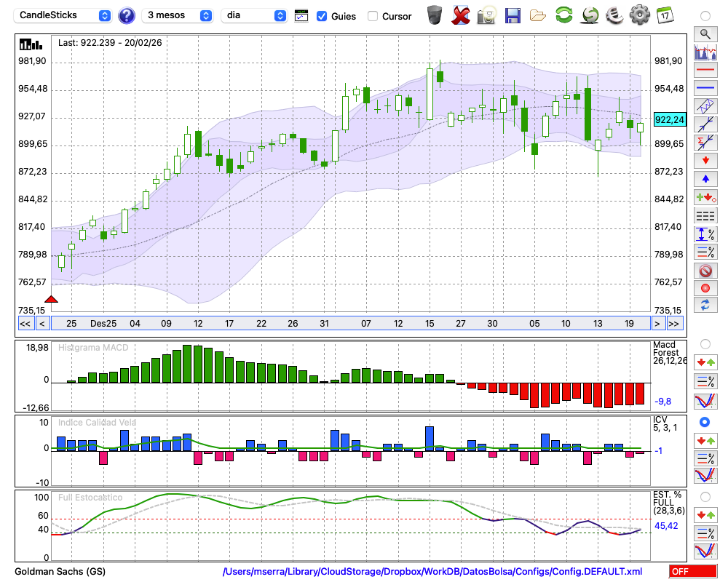Open settings with the gear icon
Screen dimensions: 728x582
click(x=640, y=15)
